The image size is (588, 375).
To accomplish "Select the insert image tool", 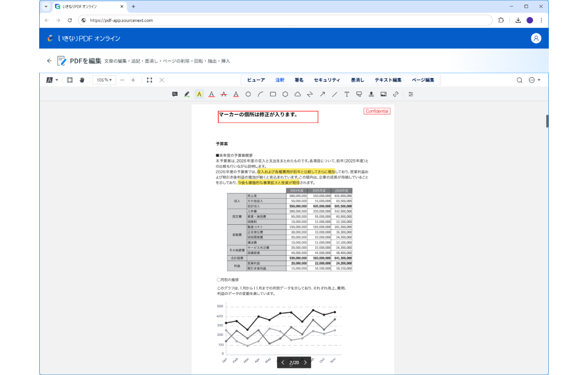I will [x=383, y=94].
